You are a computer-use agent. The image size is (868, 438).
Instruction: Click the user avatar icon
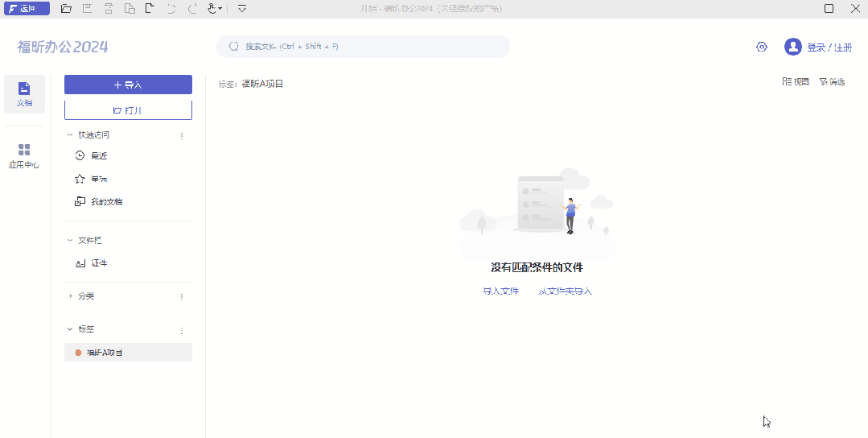coord(793,47)
